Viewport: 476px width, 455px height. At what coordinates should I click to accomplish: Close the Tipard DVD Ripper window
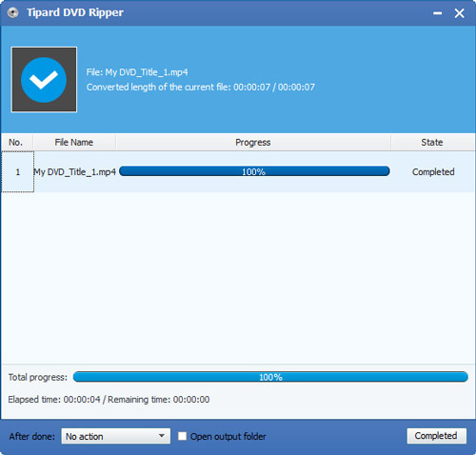[459, 13]
